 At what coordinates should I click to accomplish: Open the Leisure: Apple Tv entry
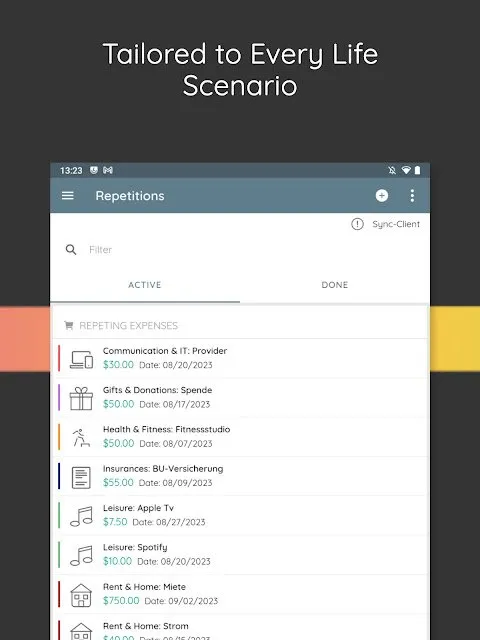pyautogui.click(x=241, y=515)
